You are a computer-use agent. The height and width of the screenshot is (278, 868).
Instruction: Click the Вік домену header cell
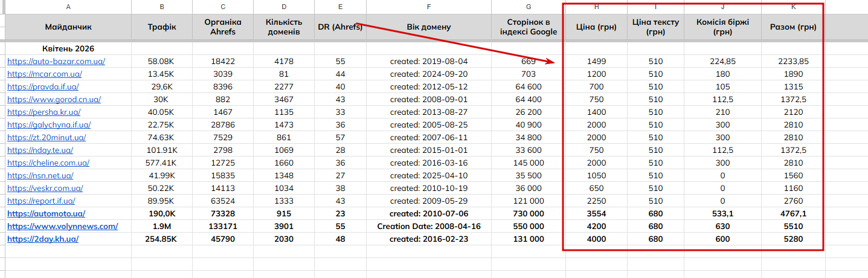click(429, 27)
